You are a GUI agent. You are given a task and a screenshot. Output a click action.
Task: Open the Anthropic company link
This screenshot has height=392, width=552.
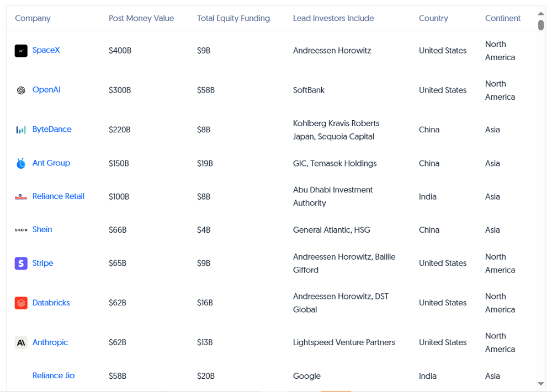(50, 342)
